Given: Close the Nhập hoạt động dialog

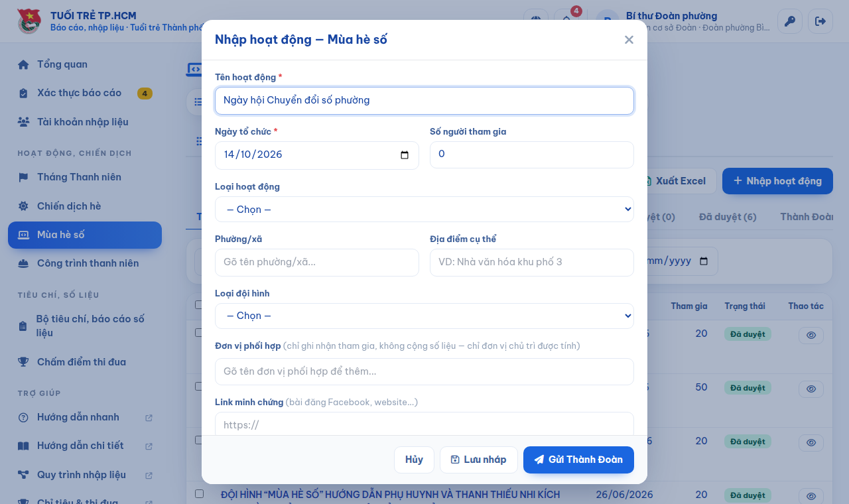Looking at the screenshot, I should click(x=629, y=40).
